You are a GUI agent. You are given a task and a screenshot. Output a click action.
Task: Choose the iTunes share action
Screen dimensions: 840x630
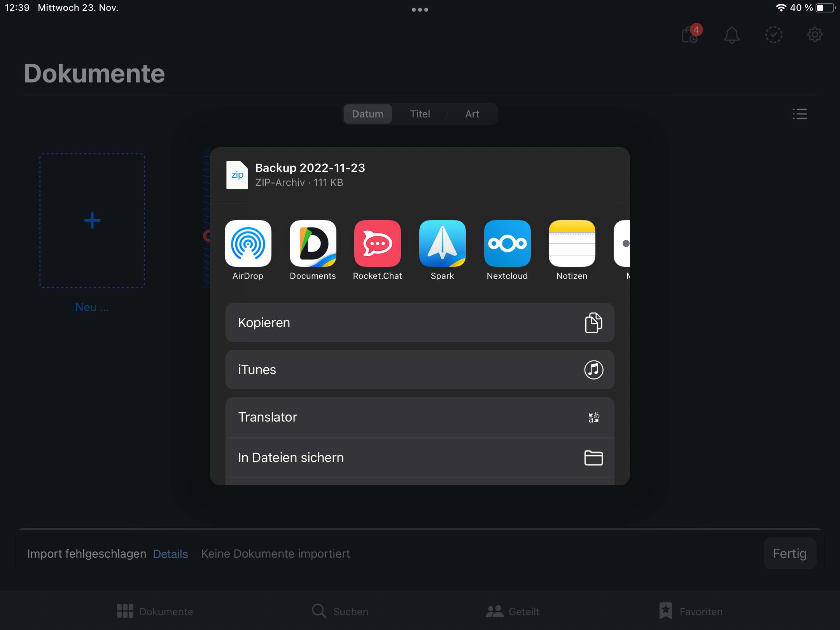click(420, 370)
